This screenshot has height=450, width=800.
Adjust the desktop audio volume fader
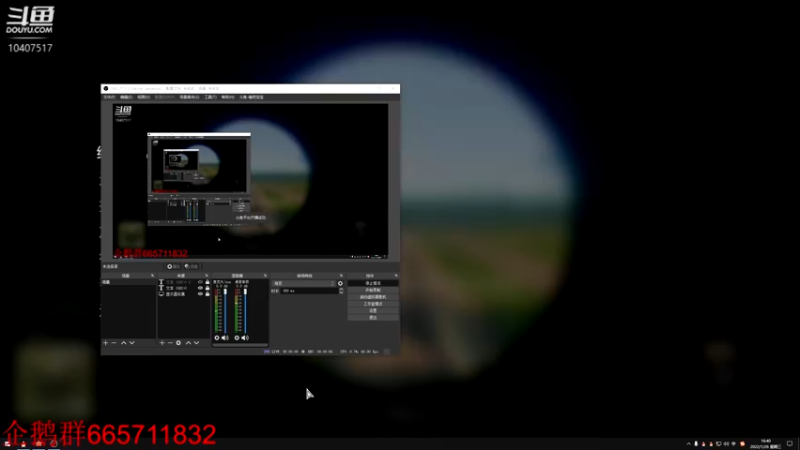tap(245, 311)
